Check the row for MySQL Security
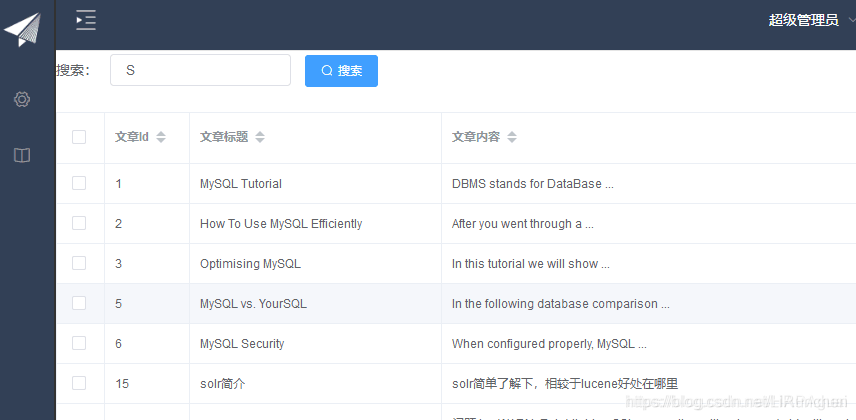 click(79, 343)
